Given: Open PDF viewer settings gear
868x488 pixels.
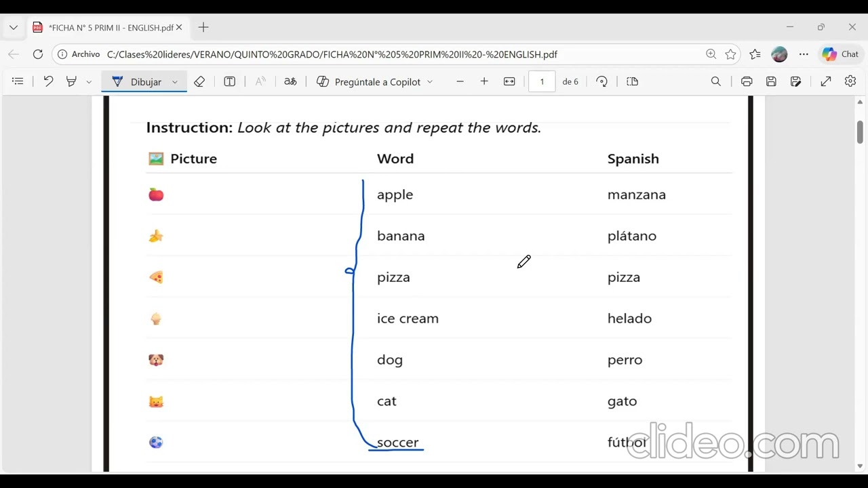Looking at the screenshot, I should (x=850, y=81).
